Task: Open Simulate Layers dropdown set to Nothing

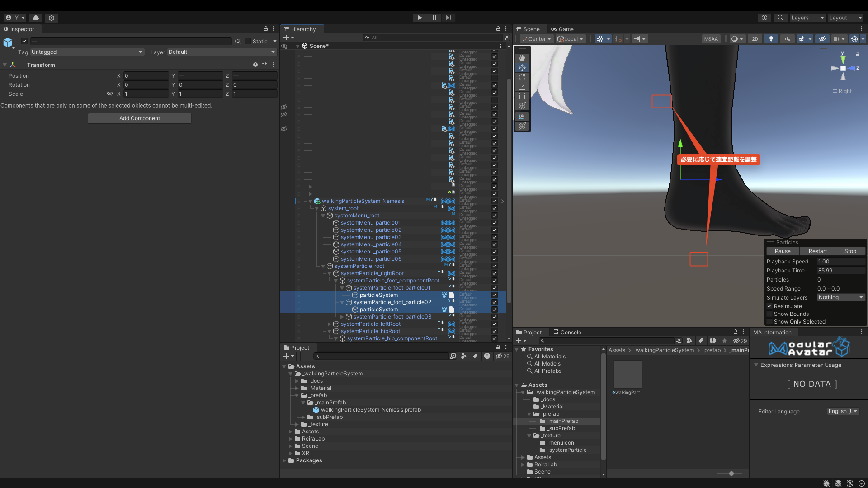Action: [841, 297]
